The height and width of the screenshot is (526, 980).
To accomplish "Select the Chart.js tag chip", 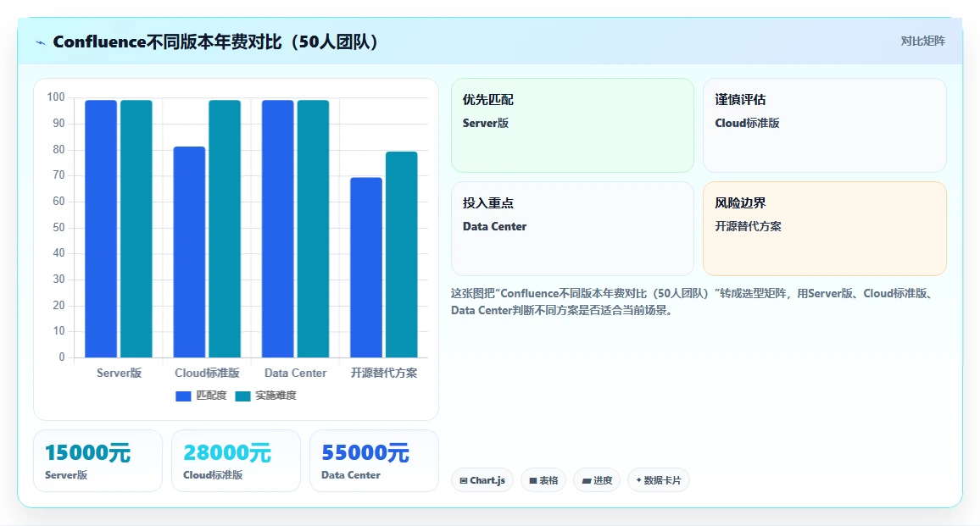I will (x=482, y=480).
